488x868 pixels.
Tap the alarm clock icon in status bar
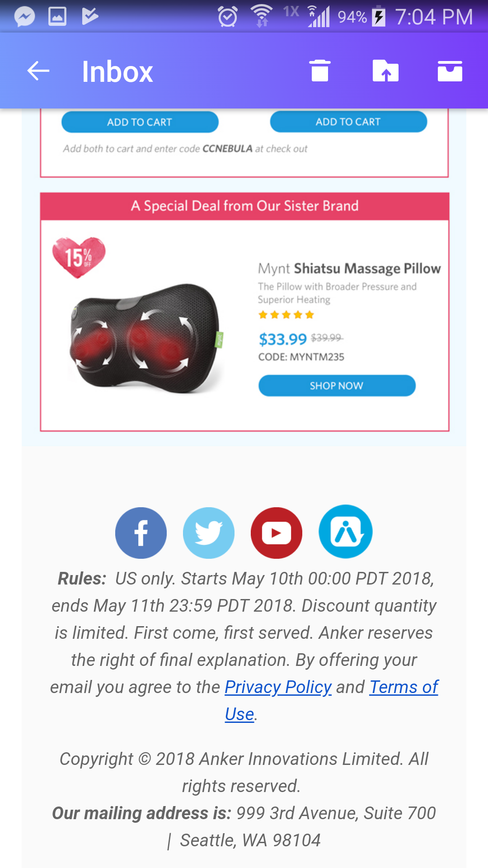(228, 17)
